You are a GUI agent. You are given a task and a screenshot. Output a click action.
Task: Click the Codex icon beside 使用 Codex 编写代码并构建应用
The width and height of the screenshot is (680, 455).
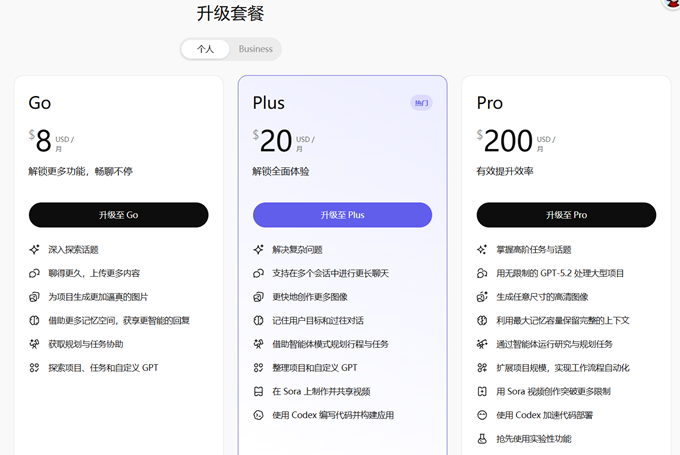coord(259,415)
